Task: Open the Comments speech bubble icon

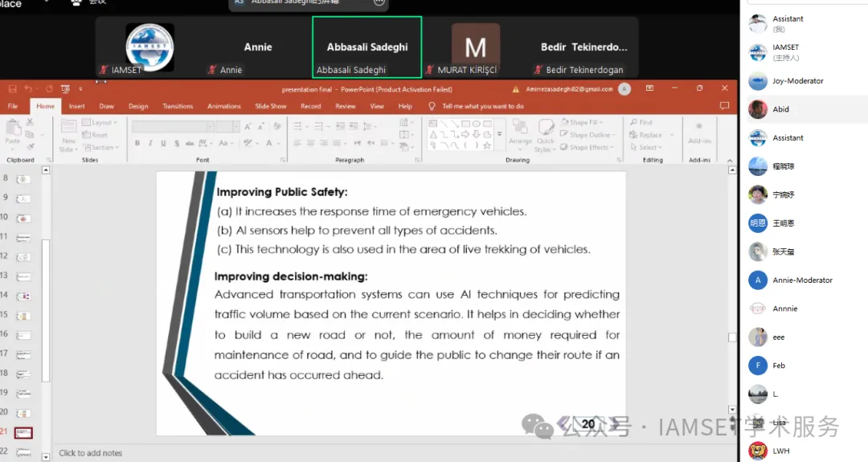Action: (x=724, y=106)
